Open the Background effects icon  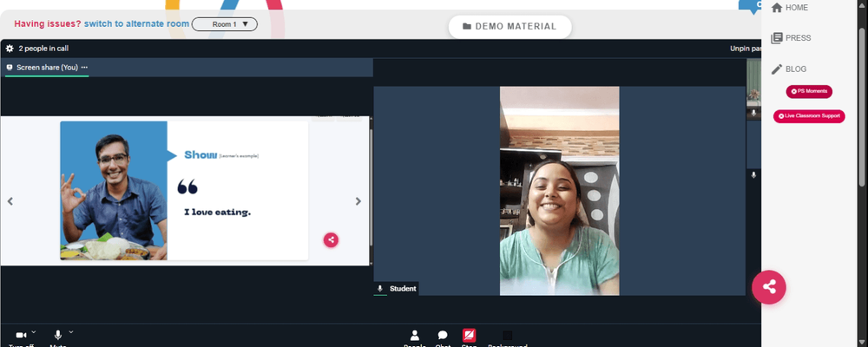(x=507, y=336)
